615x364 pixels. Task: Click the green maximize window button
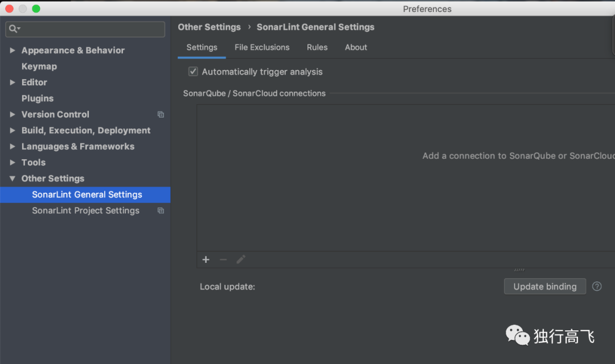36,9
